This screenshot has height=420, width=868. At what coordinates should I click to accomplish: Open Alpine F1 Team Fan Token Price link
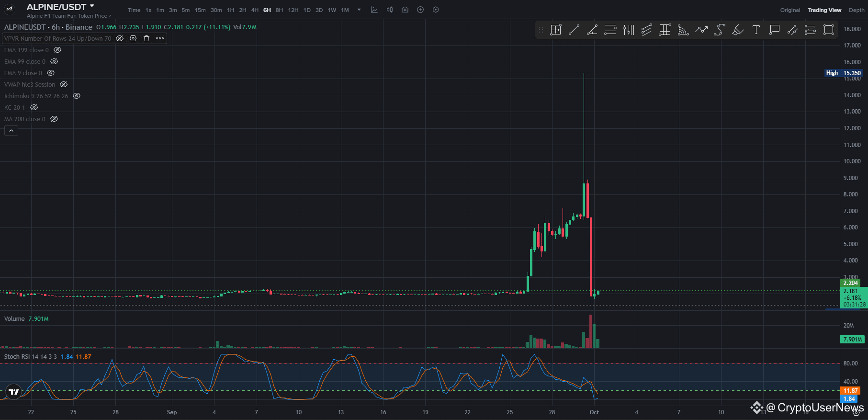pyautogui.click(x=69, y=16)
